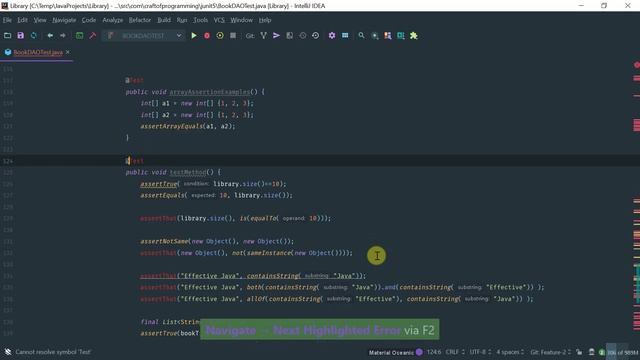Open the Tools menu
Image resolution: width=640 pixels, height=360 pixels.
(200, 20)
